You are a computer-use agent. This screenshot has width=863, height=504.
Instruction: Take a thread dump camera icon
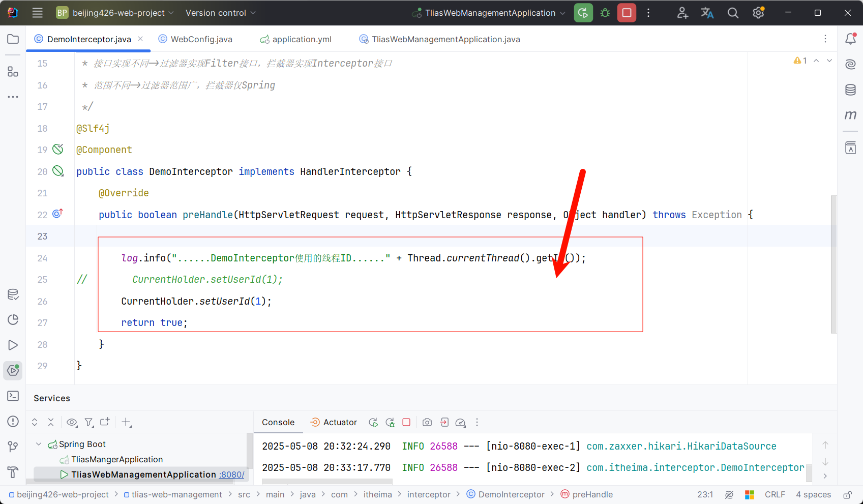[x=427, y=422]
